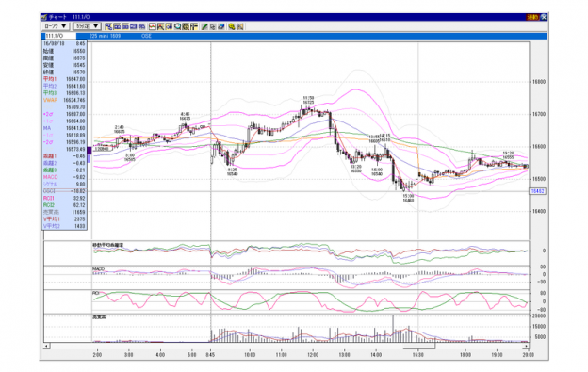Image resolution: width=588 pixels, height=372 pixels.
Task: Click the purple bar marker beside price panel
Action: 90,151
